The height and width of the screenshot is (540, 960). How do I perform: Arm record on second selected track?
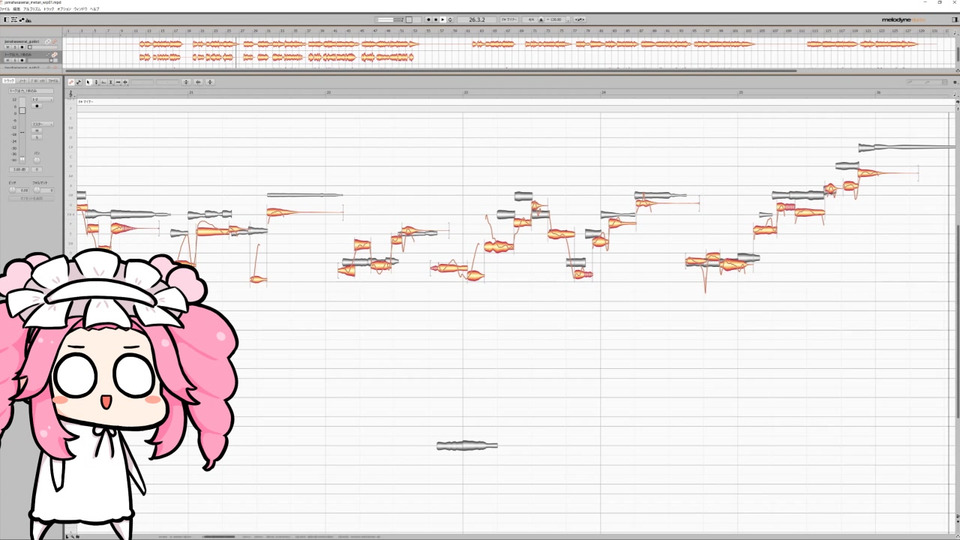[22, 60]
